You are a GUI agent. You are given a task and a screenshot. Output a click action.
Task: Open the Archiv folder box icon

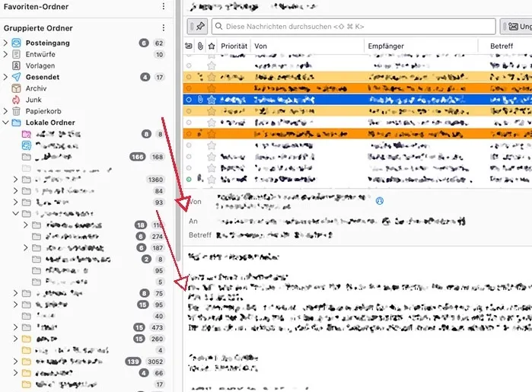click(16, 88)
